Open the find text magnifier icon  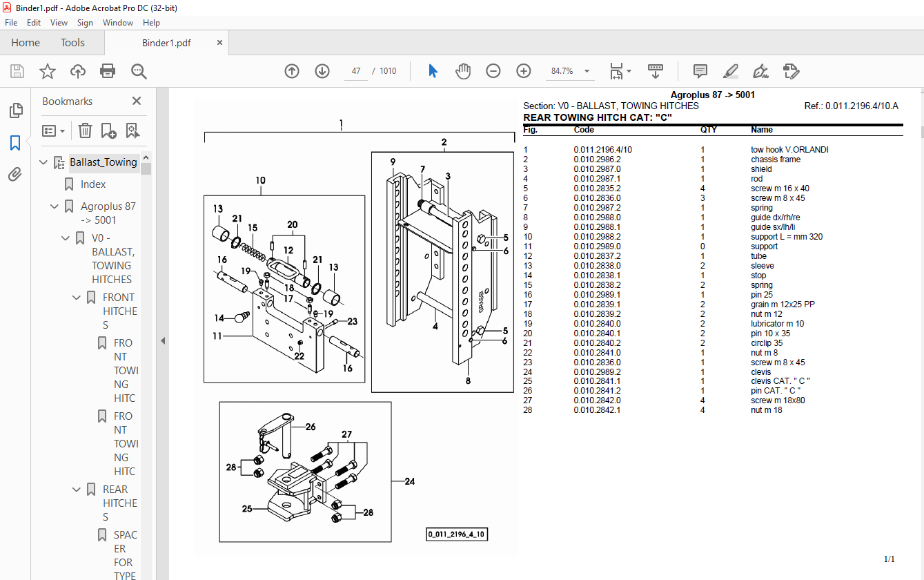139,71
